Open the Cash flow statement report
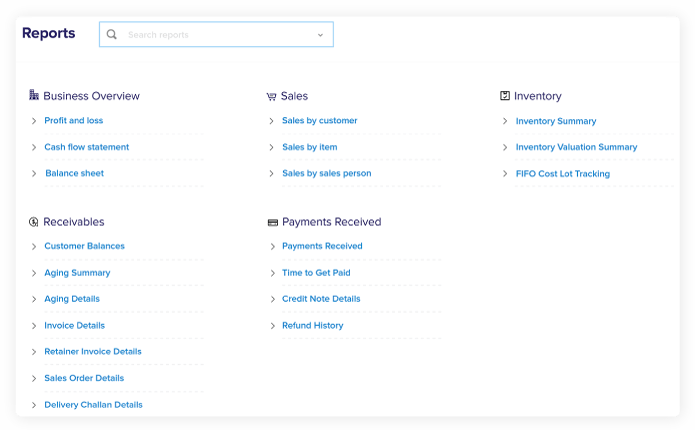The width and height of the screenshot is (695, 430). click(86, 147)
